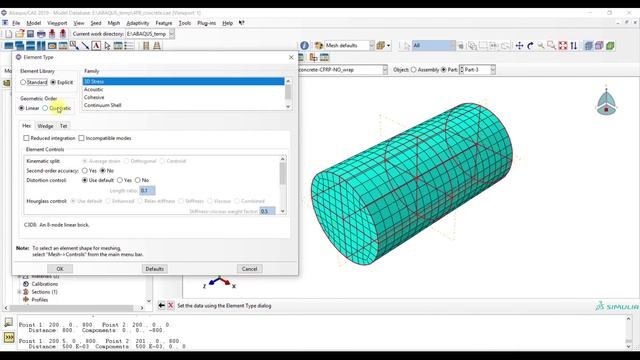
Task: Open the Mesh menu
Action: [113, 23]
